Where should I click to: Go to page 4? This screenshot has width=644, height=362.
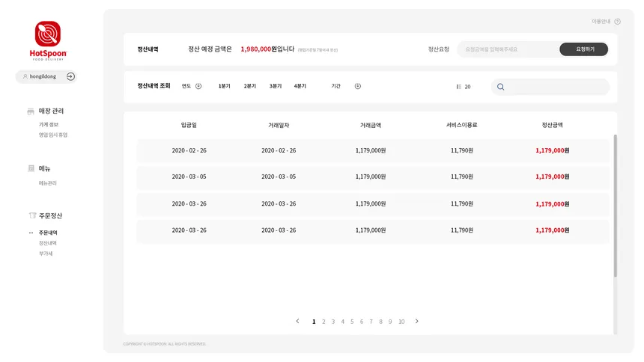click(342, 322)
